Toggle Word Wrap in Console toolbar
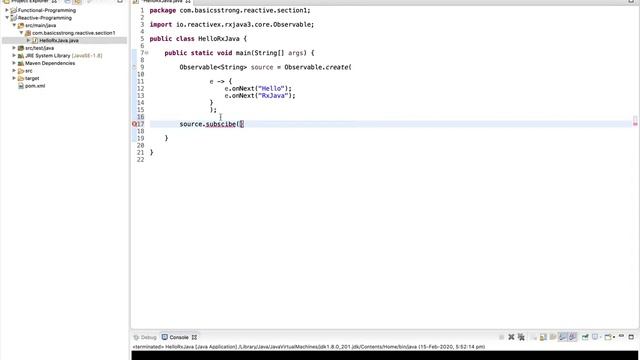 [x=553, y=337]
